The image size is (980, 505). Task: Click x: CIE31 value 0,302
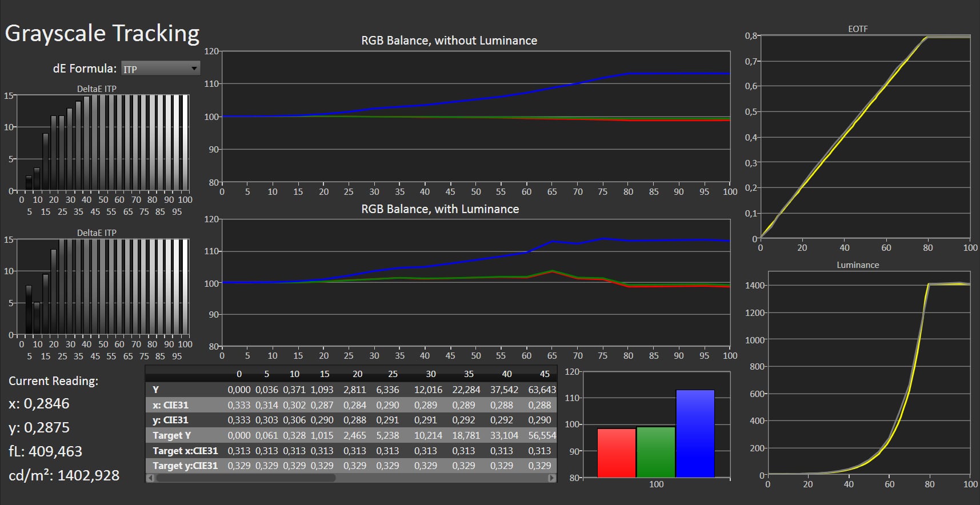(294, 405)
